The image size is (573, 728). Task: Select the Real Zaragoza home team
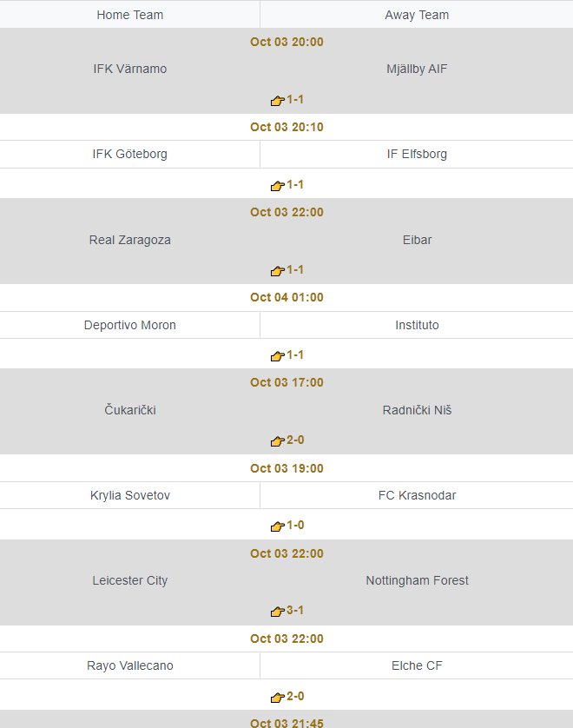(x=130, y=240)
